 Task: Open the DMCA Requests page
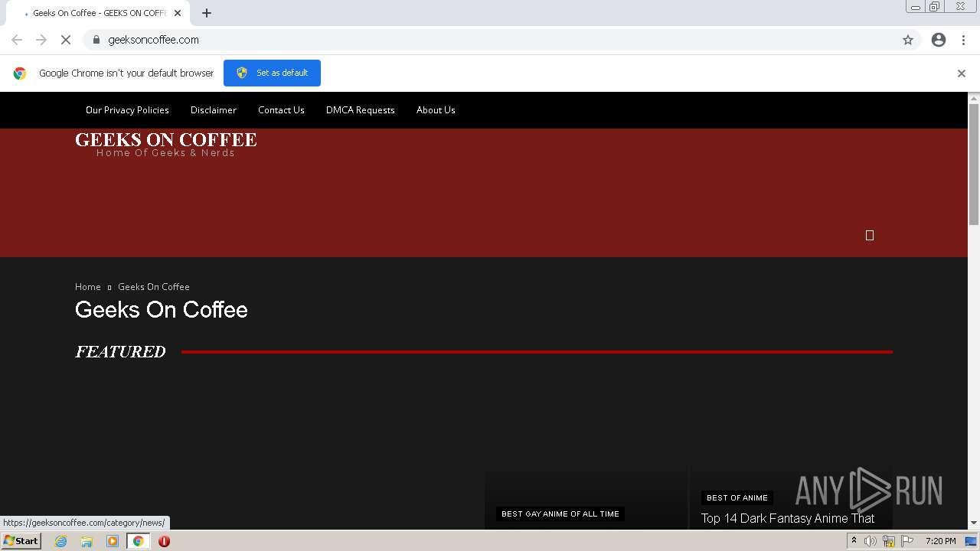tap(361, 110)
